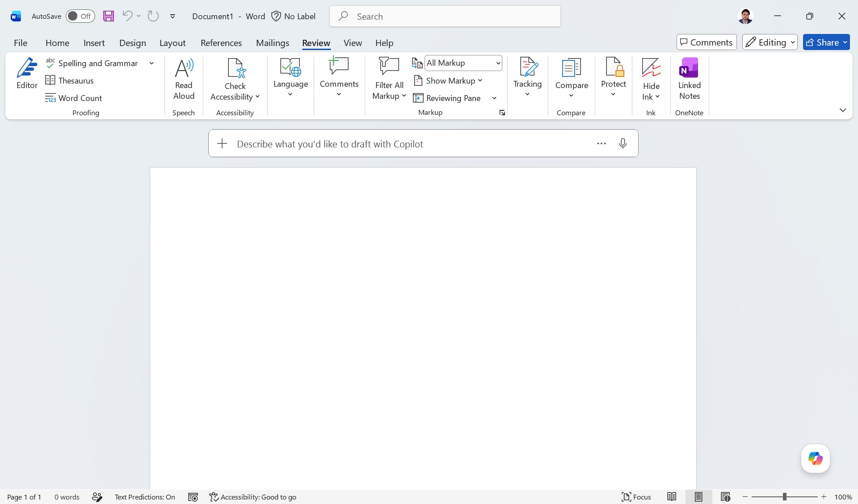The image size is (858, 504).
Task: Toggle Focus mode
Action: tap(636, 497)
